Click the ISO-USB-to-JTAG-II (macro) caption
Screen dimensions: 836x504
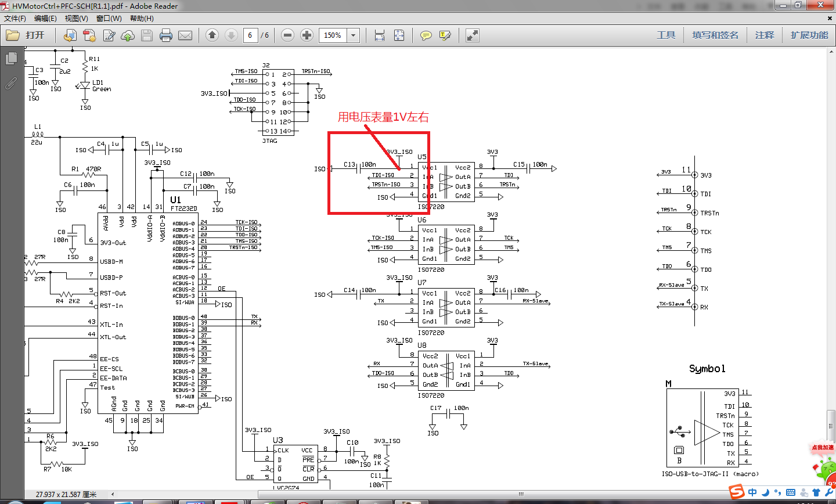point(710,474)
